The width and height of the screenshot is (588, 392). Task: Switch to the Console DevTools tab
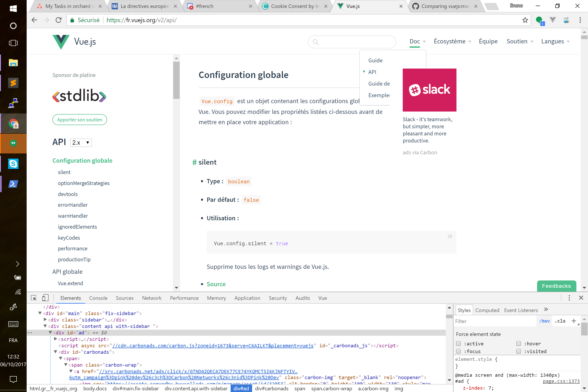[98, 298]
